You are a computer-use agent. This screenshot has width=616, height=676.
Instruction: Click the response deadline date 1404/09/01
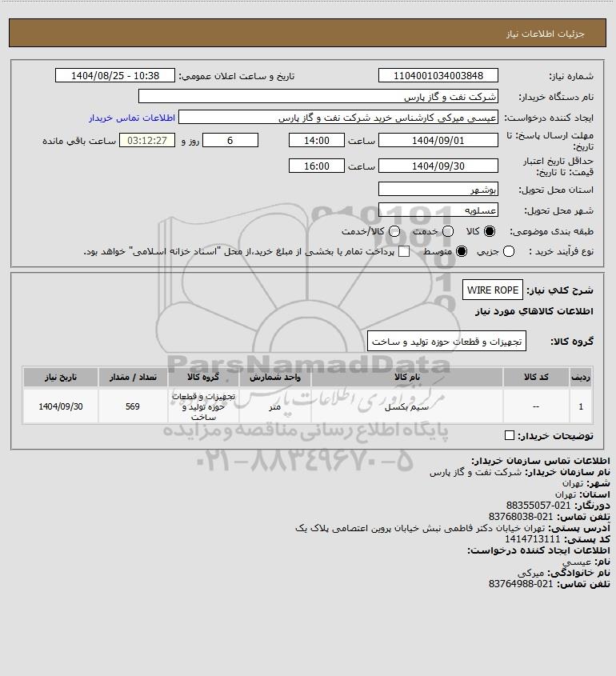pyautogui.click(x=438, y=140)
